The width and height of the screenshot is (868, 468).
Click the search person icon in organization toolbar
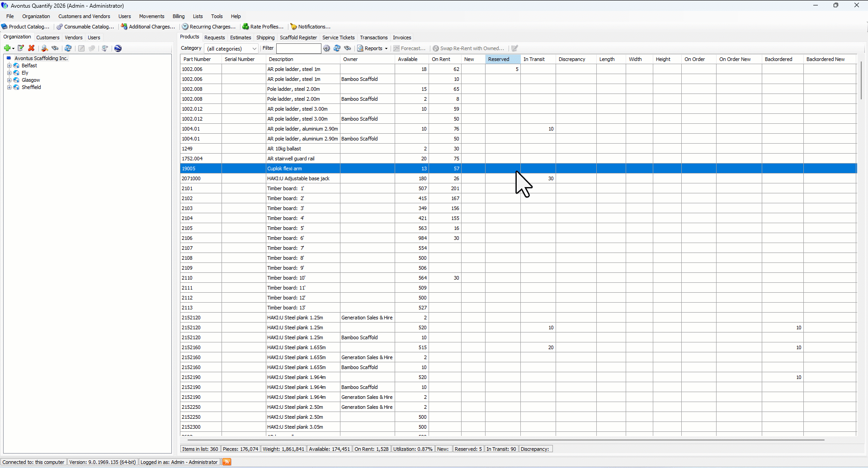pyautogui.click(x=44, y=48)
